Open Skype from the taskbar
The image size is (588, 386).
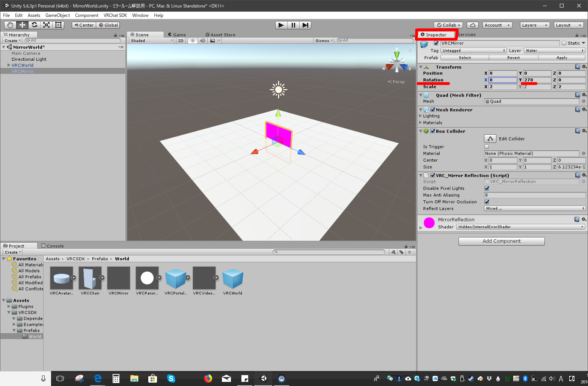coord(171,378)
